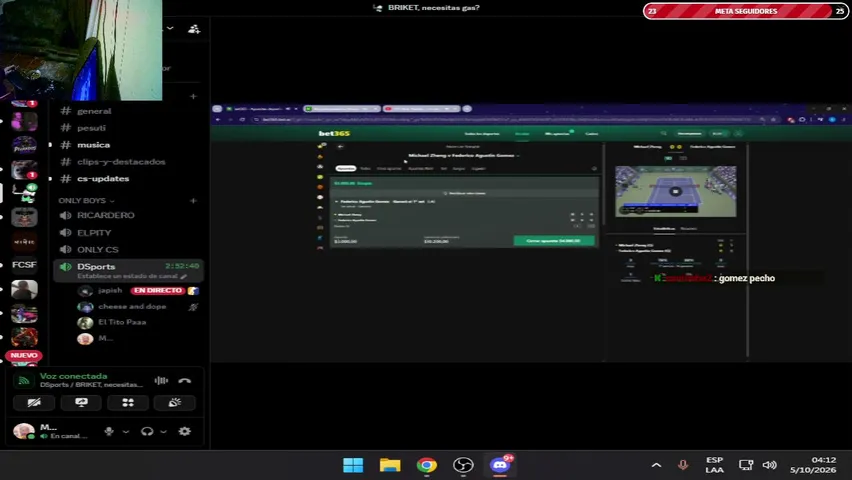Add channel using upper plus icon
The height and width of the screenshot is (480, 852).
pyautogui.click(x=193, y=96)
